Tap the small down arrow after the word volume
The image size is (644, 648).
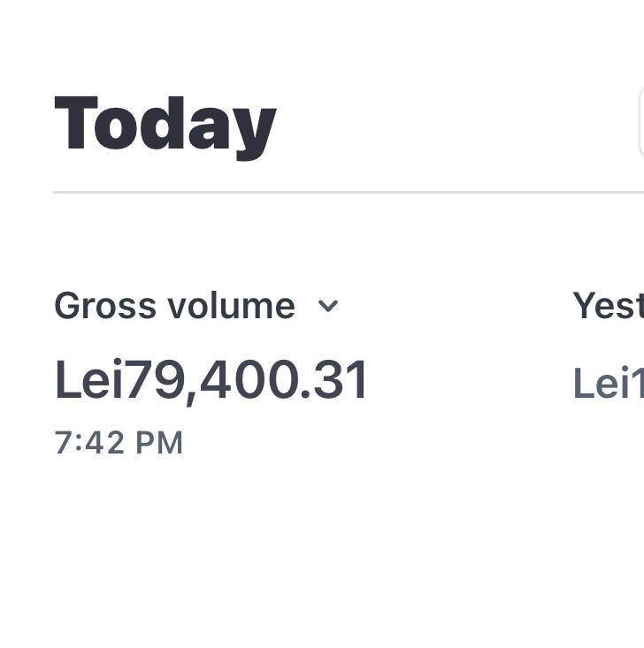coord(328,307)
